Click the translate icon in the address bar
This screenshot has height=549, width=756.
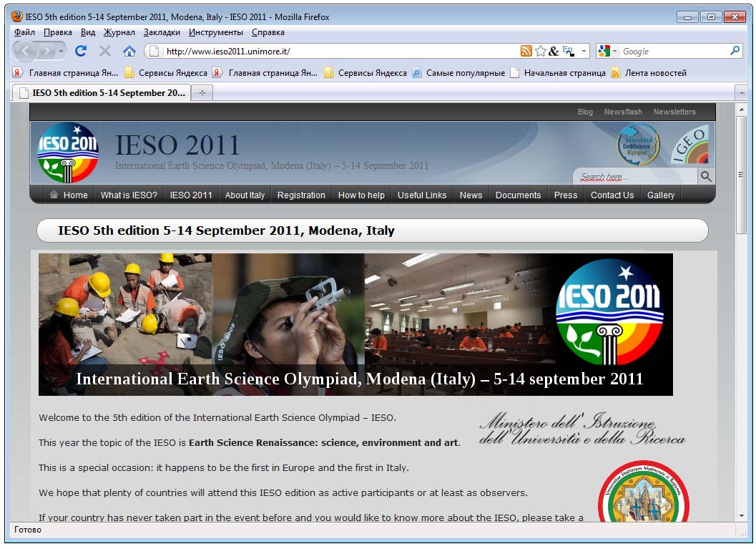(569, 51)
